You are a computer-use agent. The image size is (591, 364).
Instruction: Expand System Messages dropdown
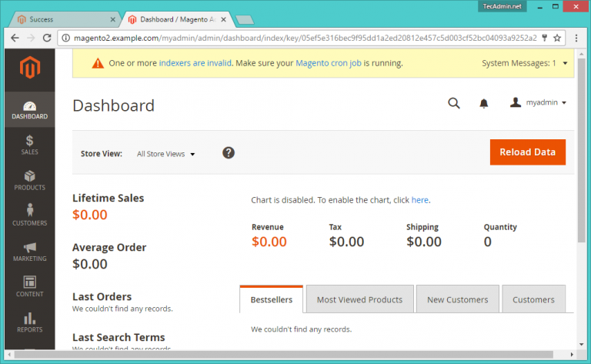pyautogui.click(x=524, y=63)
